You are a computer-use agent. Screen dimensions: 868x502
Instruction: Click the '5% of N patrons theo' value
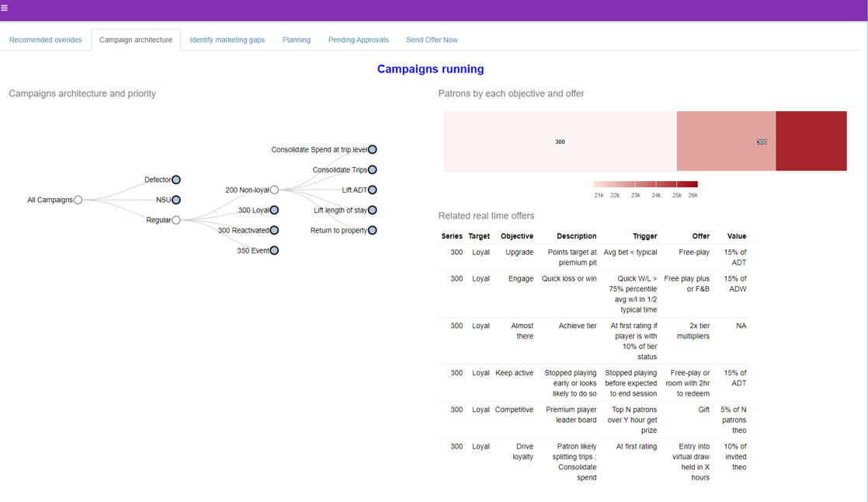[734, 420]
